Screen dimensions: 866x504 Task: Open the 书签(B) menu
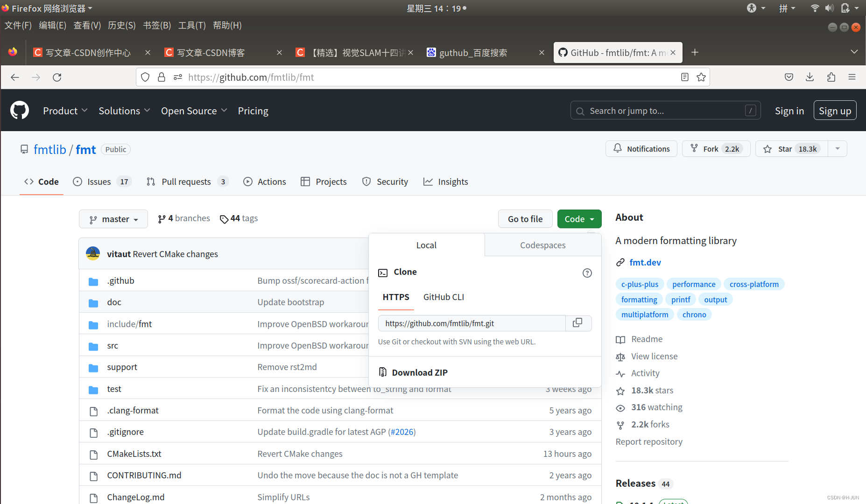click(x=156, y=25)
